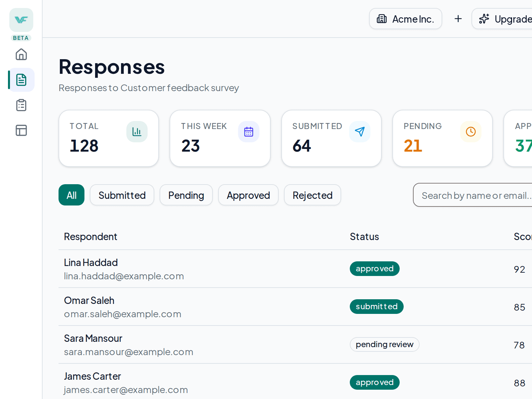Click the BETA label under the logo
Image resolution: width=532 pixels, height=399 pixels.
tap(21, 38)
